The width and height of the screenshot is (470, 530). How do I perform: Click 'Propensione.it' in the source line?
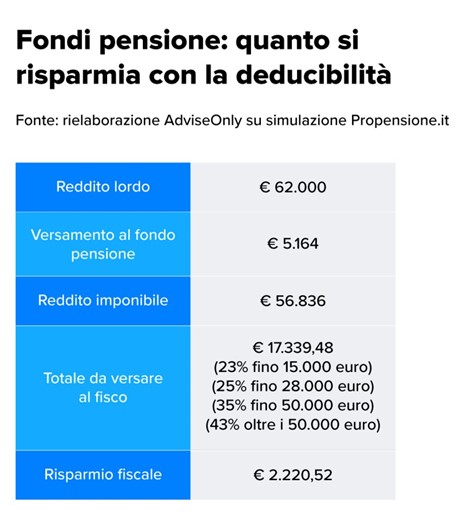point(400,121)
